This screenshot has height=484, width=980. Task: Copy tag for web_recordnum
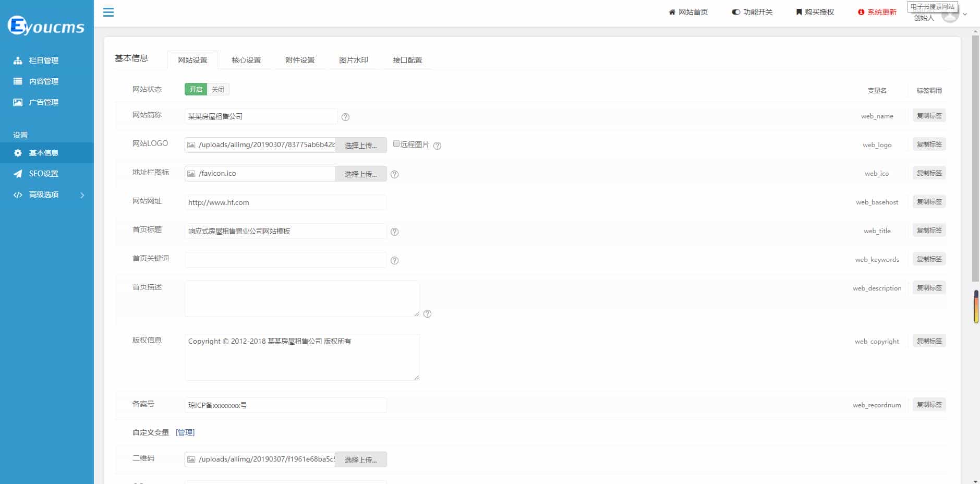click(x=929, y=405)
